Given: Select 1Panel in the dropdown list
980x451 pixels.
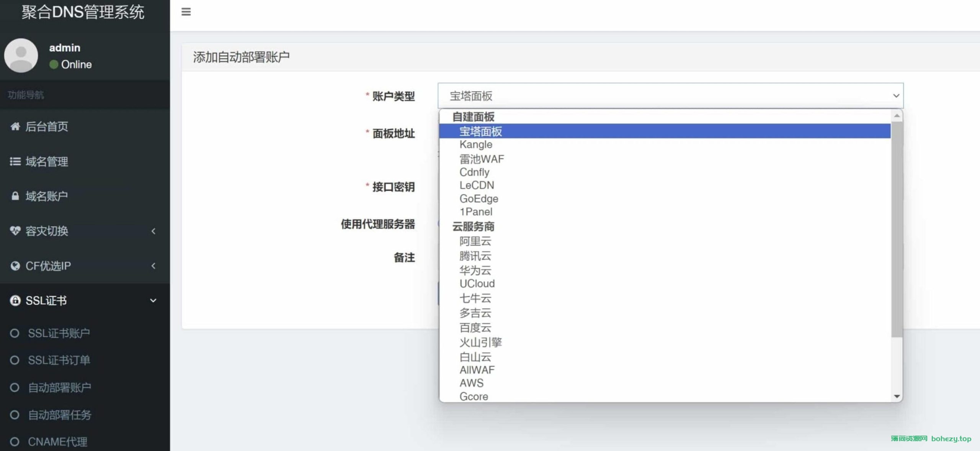Looking at the screenshot, I should coord(665,212).
